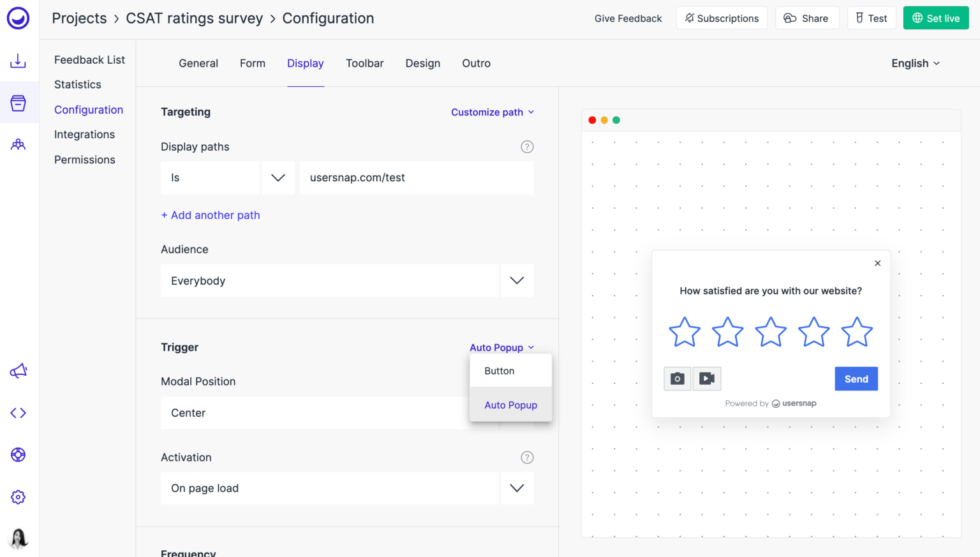Select Auto Popup from the Trigger dropdown
The height and width of the screenshot is (557, 980).
click(x=510, y=405)
